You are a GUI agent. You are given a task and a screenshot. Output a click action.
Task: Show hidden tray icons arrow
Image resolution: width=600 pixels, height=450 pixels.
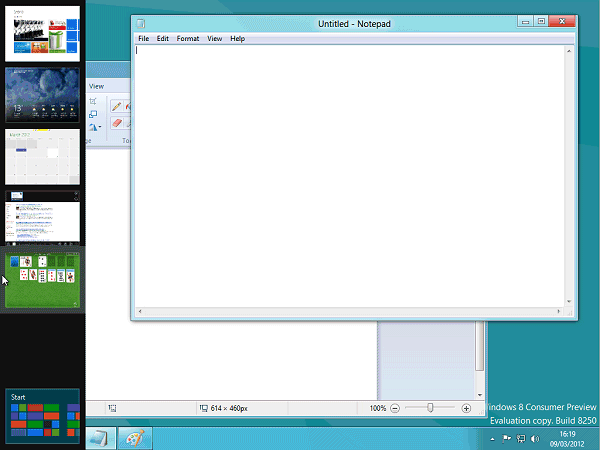coord(492,439)
